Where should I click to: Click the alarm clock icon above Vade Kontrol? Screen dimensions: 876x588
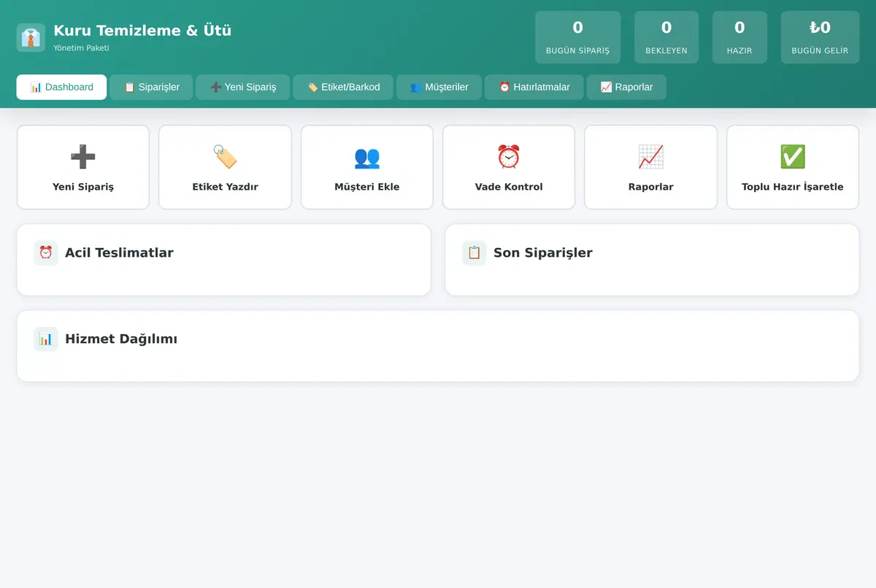point(509,156)
